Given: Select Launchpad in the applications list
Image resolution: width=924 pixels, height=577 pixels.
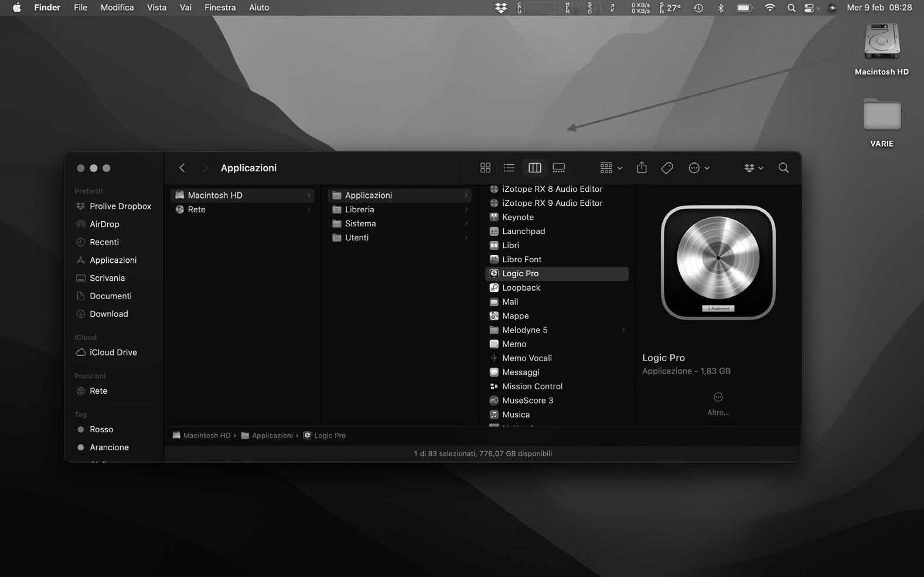Looking at the screenshot, I should click(x=557, y=231).
